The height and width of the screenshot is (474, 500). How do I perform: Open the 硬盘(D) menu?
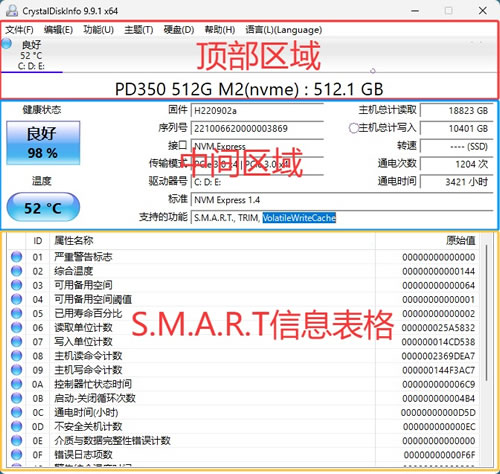pyautogui.click(x=179, y=30)
